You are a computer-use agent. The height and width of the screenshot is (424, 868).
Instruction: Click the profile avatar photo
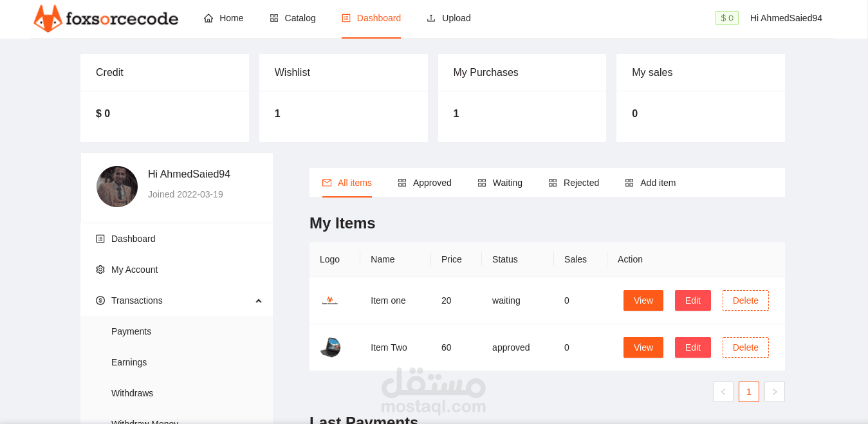[x=117, y=187]
